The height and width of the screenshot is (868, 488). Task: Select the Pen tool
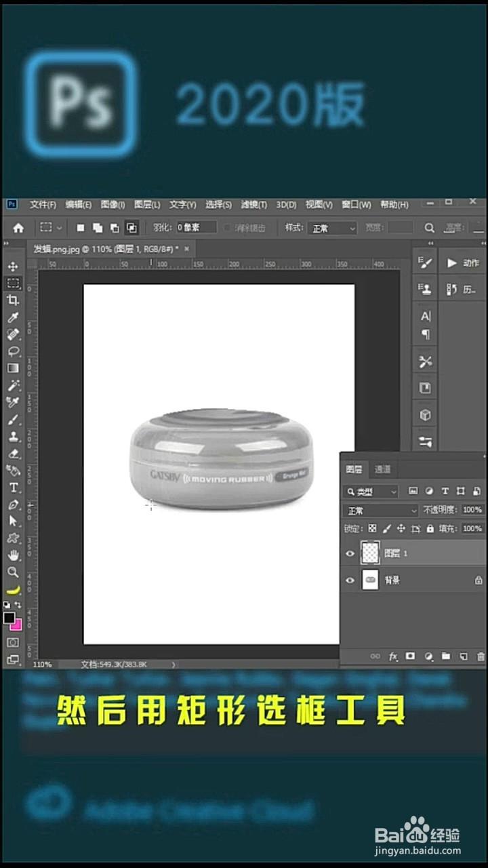point(13,505)
